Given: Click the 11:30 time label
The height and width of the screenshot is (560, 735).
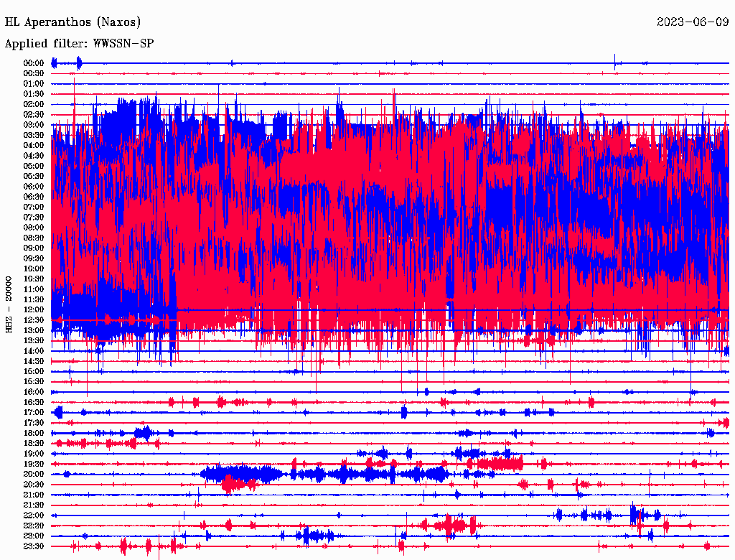Looking at the screenshot, I should (34, 299).
